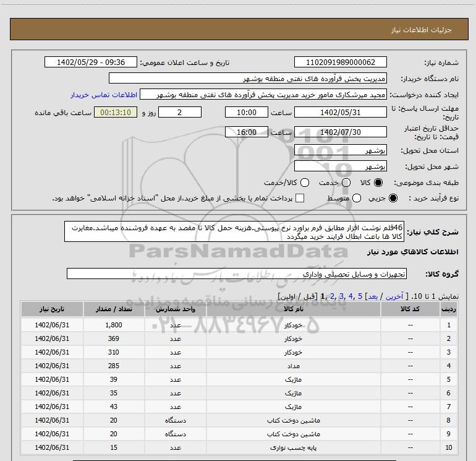
Task: Select the خدمت radio button
Action: (346, 183)
